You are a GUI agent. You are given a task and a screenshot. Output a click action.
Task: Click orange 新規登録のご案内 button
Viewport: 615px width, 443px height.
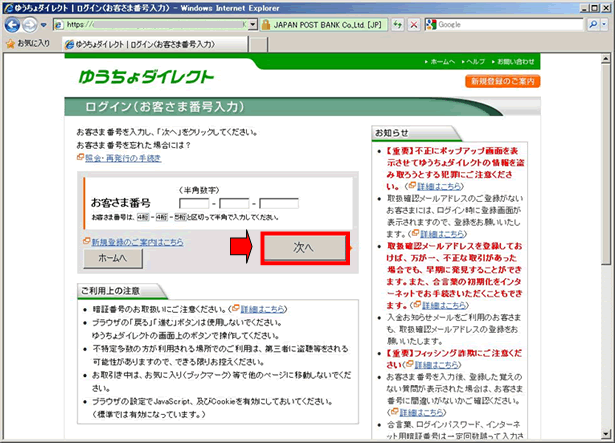click(502, 81)
